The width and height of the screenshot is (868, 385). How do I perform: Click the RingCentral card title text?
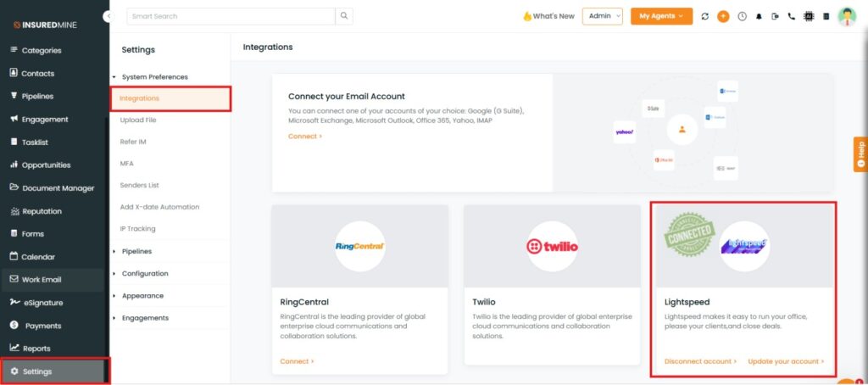point(304,302)
